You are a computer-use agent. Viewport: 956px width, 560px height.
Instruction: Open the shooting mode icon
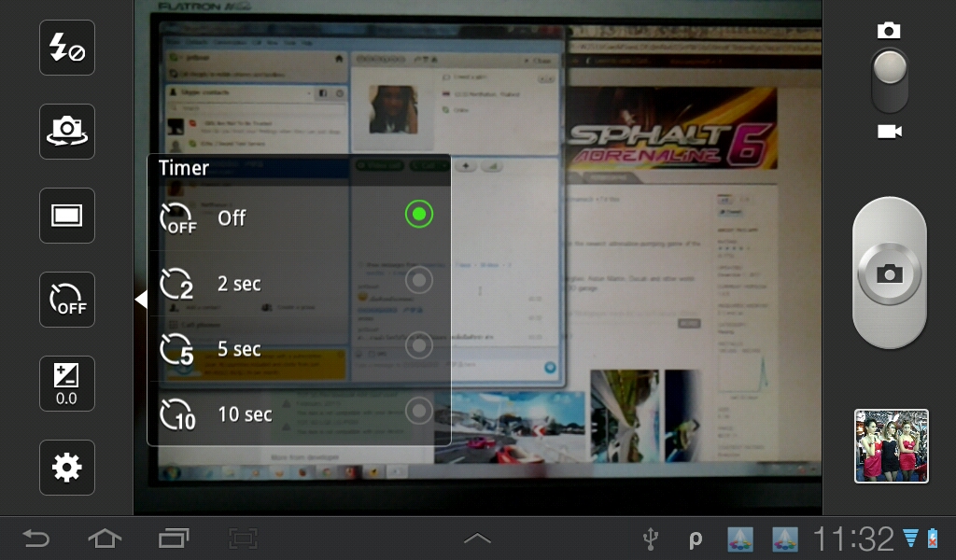[67, 216]
